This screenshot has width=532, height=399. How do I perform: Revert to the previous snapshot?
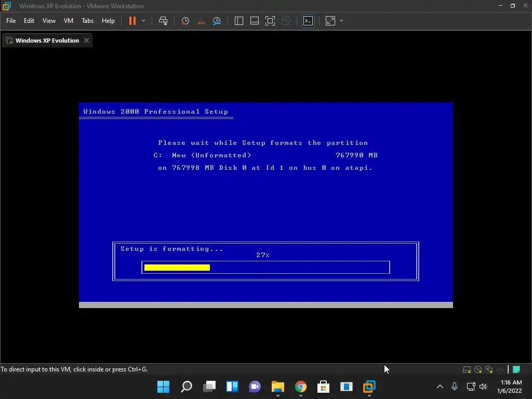[201, 21]
